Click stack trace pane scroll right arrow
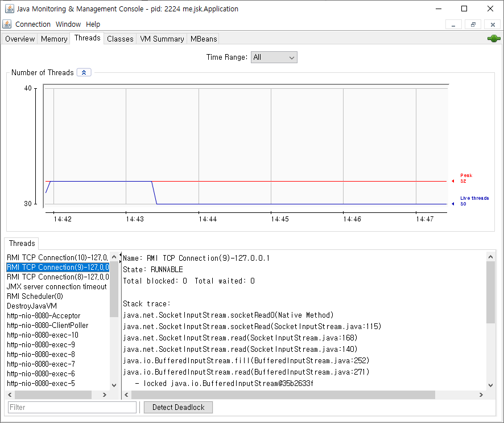 tap(481, 395)
